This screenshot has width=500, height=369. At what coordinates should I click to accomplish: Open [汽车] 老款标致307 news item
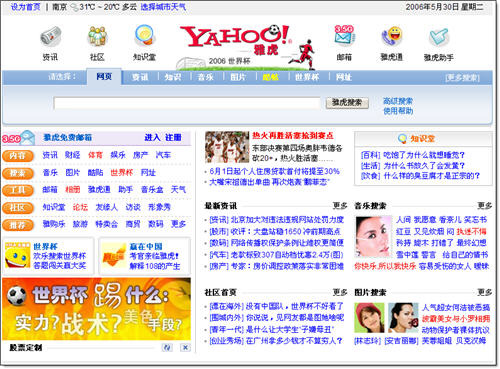click(276, 255)
